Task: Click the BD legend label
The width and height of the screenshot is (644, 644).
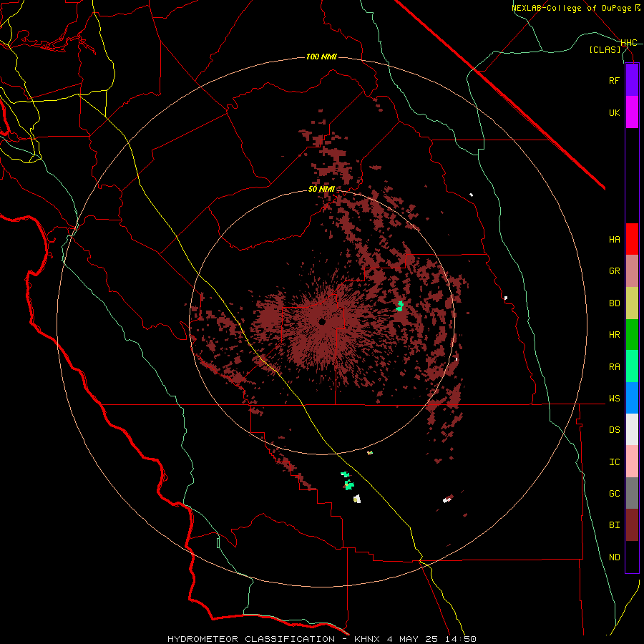Action: (x=614, y=303)
